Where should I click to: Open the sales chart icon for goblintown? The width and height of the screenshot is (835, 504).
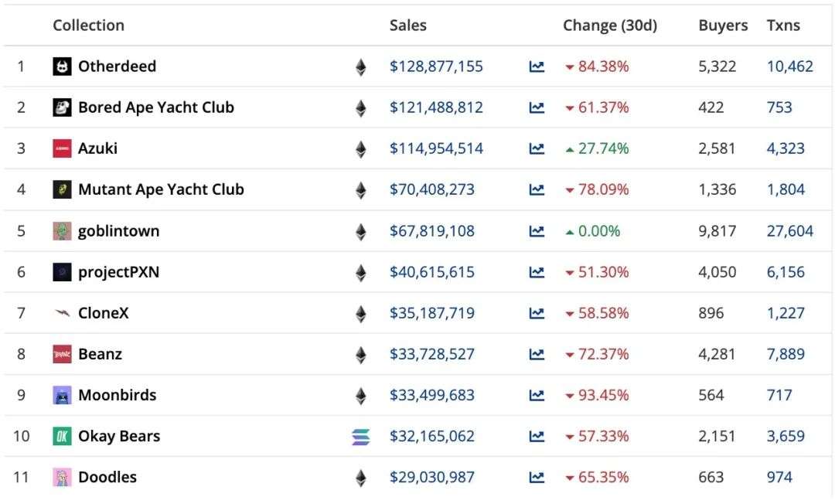(537, 231)
